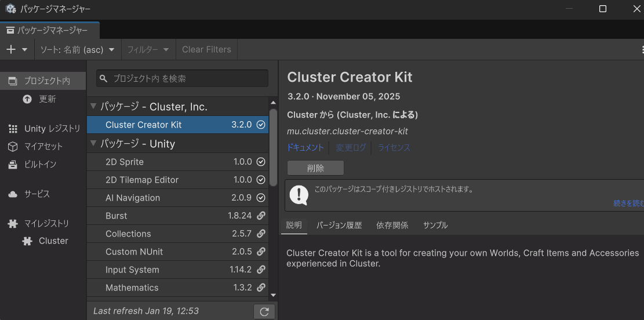Select Unity レジストリ in the sidebar
Viewport: 644px width, 320px height.
pos(45,129)
